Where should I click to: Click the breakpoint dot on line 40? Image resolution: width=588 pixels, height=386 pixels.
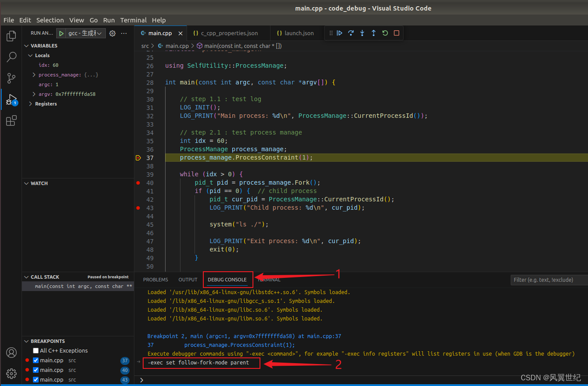tap(138, 182)
